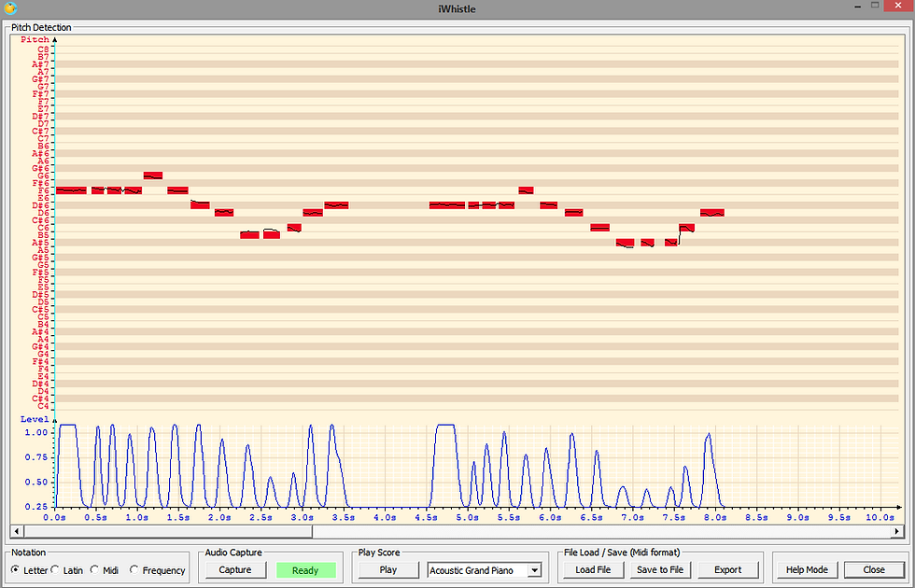Click the "4.0s" time axis label

coord(385,517)
